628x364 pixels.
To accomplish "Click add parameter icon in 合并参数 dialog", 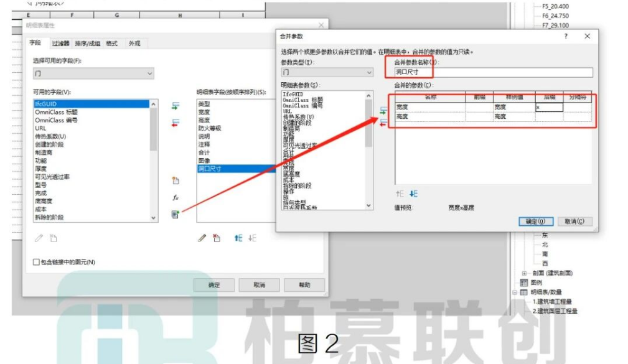I will click(383, 111).
